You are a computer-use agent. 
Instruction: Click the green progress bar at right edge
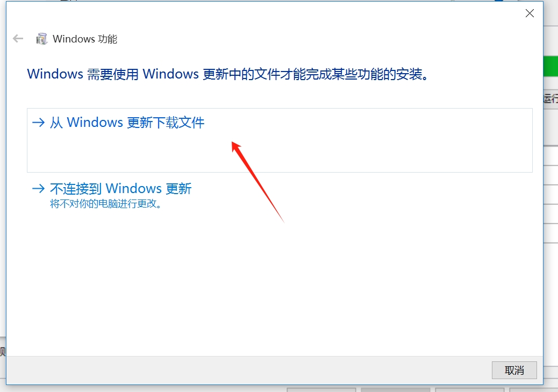pos(551,66)
